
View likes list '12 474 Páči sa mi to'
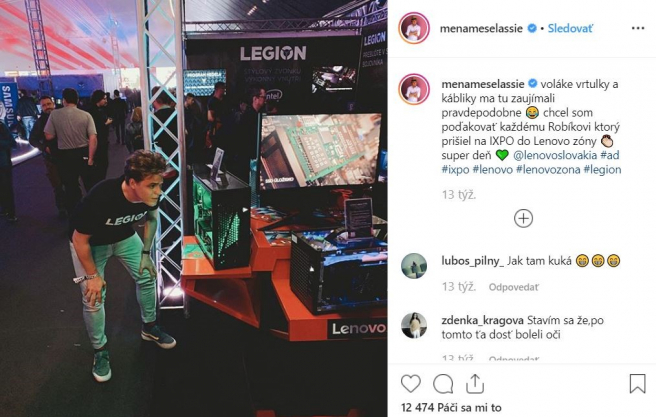(451, 407)
